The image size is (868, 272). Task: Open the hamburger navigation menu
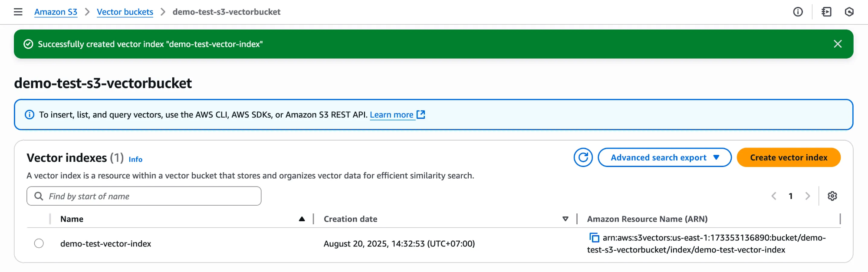[18, 12]
